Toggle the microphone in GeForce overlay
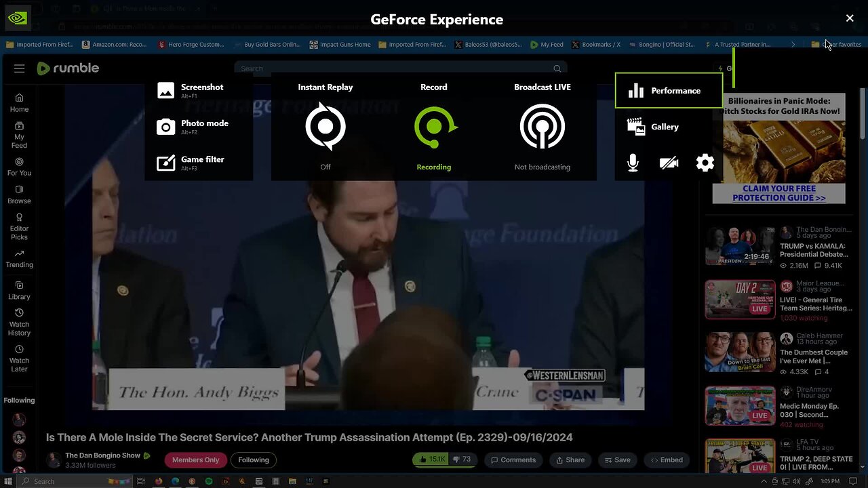The height and width of the screenshot is (488, 868). pyautogui.click(x=633, y=163)
